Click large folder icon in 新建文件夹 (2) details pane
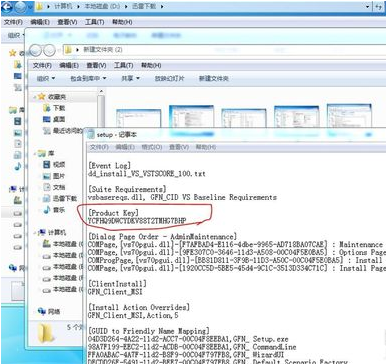Image resolution: width=386 pixels, height=364 pixels. coord(46,333)
